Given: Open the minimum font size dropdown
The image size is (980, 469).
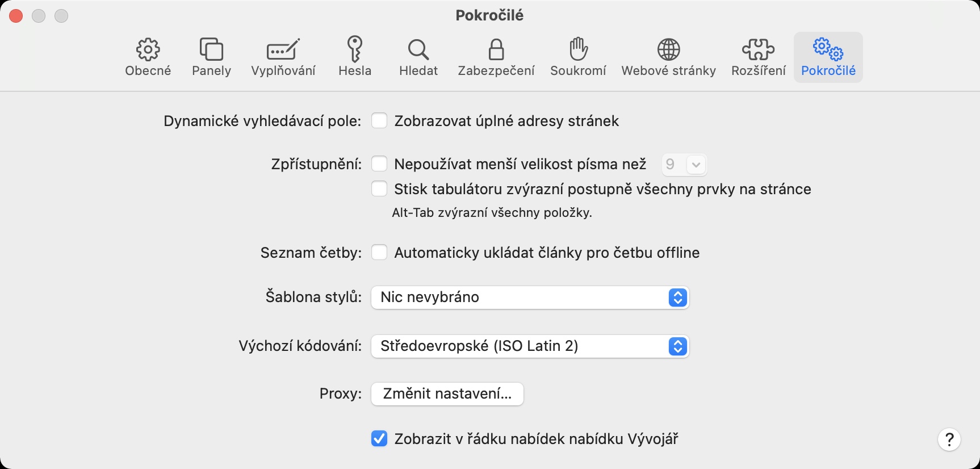Looking at the screenshot, I should [x=684, y=165].
